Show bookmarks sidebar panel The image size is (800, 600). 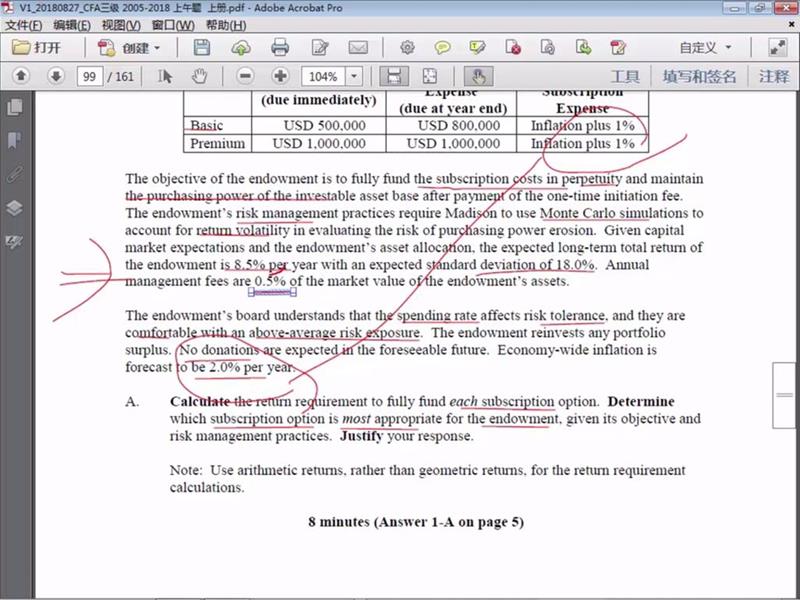[15, 140]
